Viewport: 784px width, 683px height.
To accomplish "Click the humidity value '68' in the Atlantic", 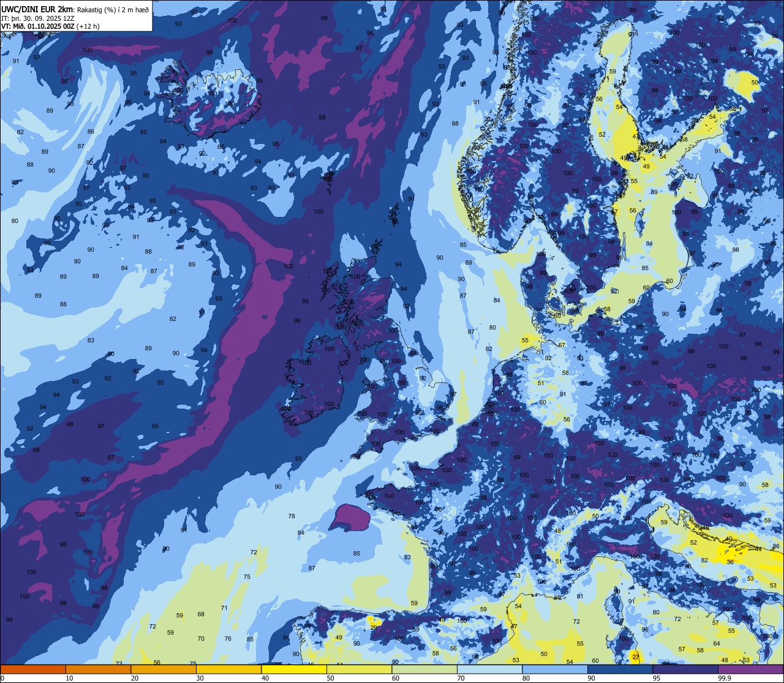I will pyautogui.click(x=201, y=614).
